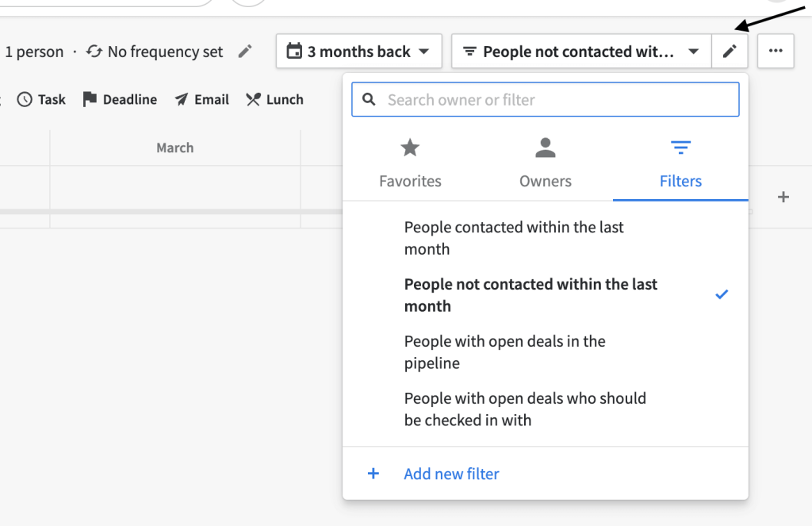Select the People with open deals filter

click(504, 351)
